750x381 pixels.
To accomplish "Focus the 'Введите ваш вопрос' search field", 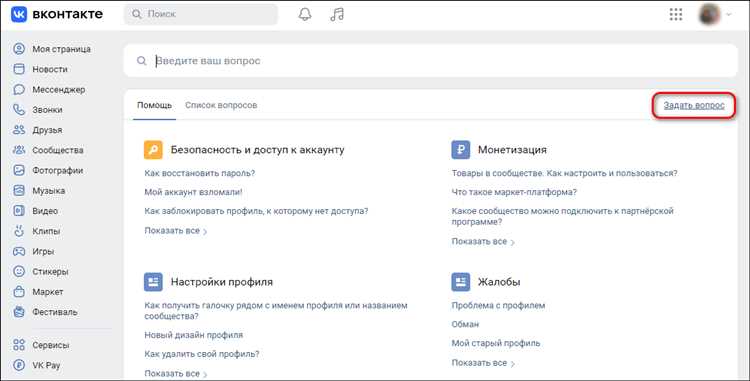I will point(430,61).
